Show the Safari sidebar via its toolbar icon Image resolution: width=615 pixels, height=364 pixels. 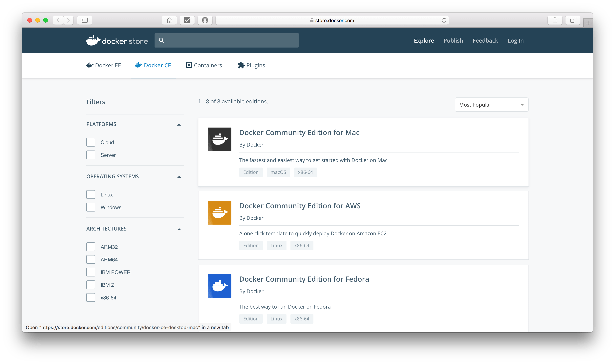[85, 20]
